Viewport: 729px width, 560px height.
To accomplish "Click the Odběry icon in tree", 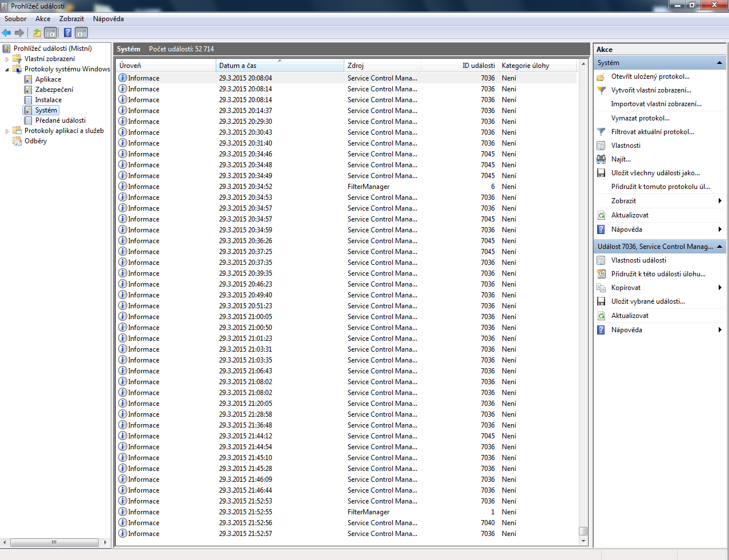I will point(17,141).
